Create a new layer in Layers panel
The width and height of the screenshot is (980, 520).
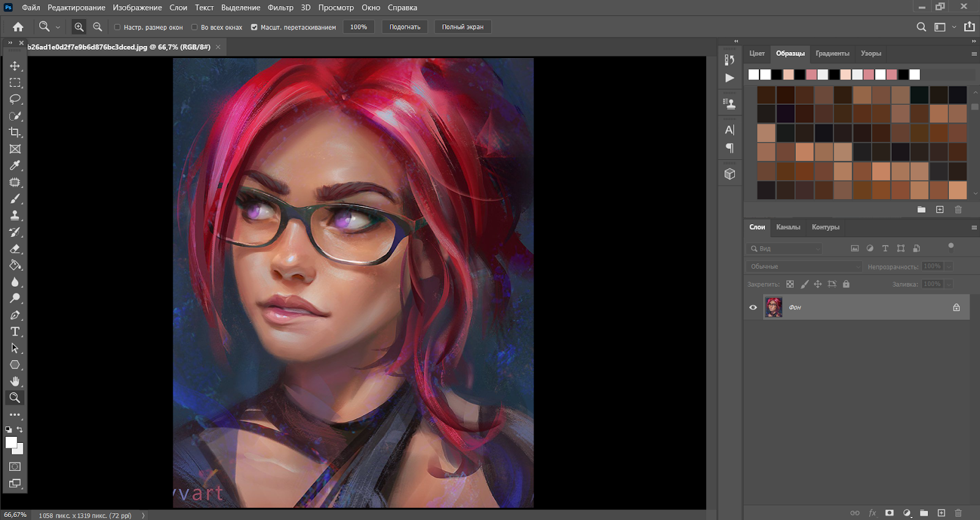click(x=941, y=513)
